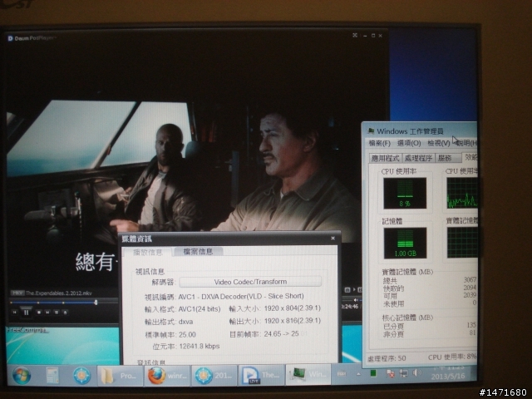
Task: Switch to the Task Manager Win... taskbar button
Action: point(308,375)
